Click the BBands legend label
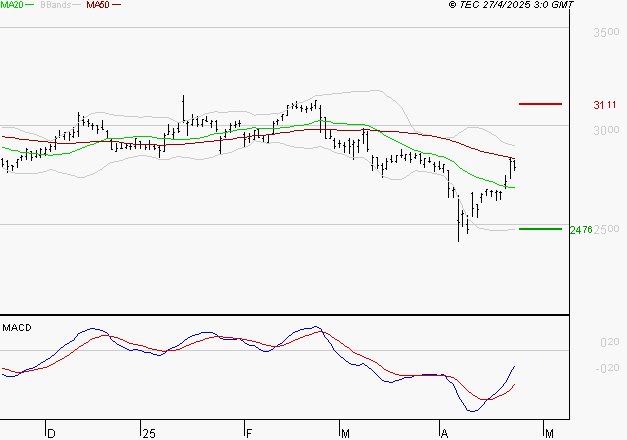 [57, 5]
